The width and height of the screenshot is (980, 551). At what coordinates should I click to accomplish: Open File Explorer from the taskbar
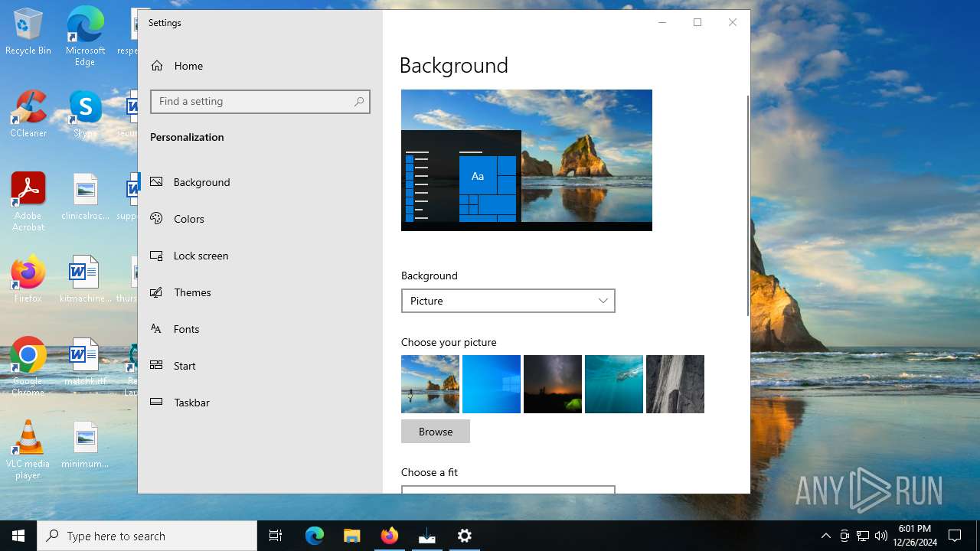pyautogui.click(x=352, y=536)
